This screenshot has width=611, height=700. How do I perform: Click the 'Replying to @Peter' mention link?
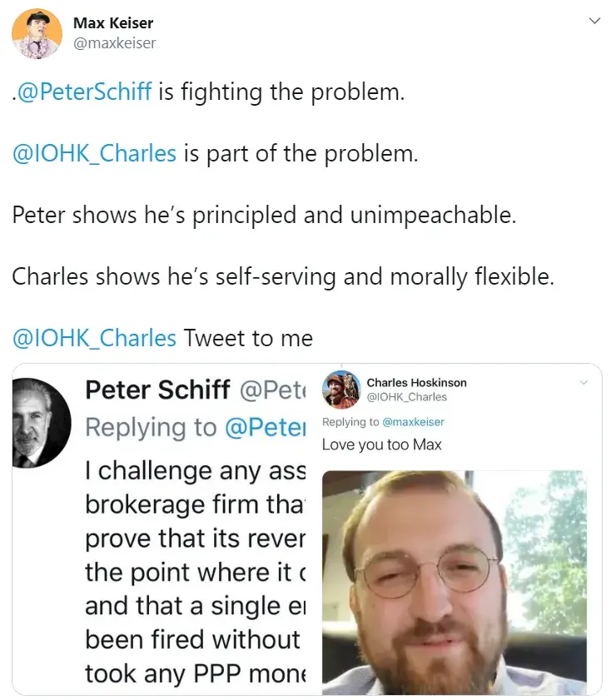[x=266, y=427]
